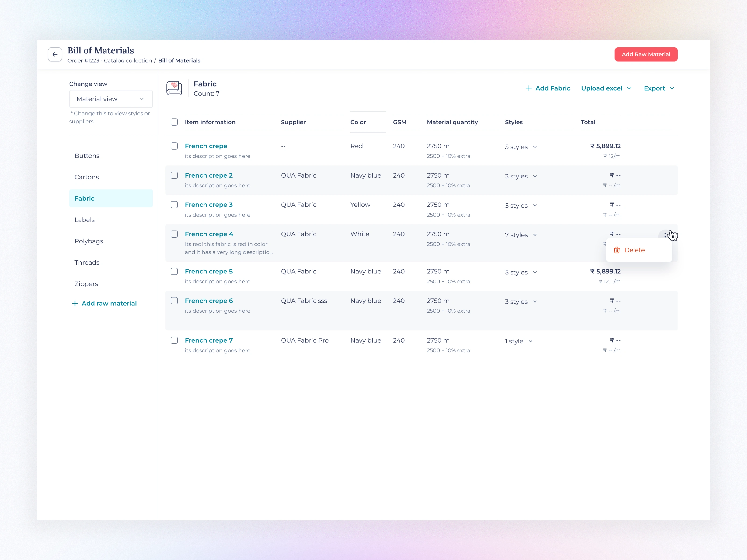The height and width of the screenshot is (560, 747).
Task: Click the back arrow icon
Action: coord(55,54)
